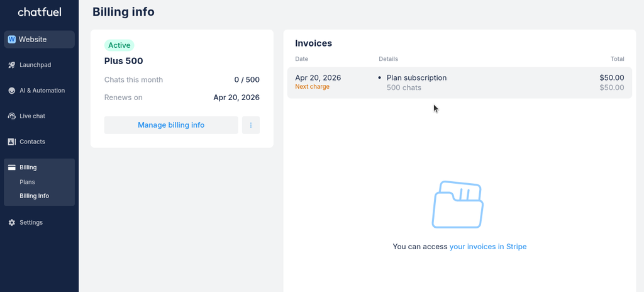Open the Launchpad page
The image size is (644, 292).
pyautogui.click(x=35, y=65)
